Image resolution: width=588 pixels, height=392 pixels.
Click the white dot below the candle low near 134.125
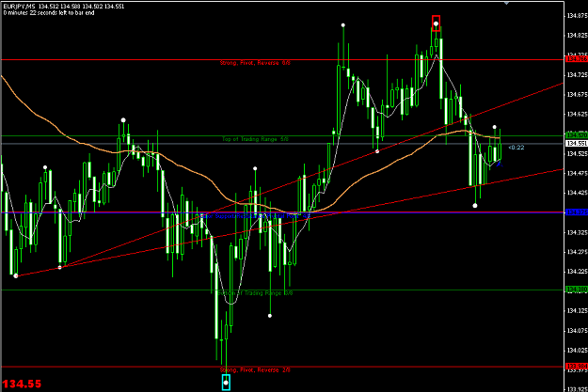pos(270,316)
